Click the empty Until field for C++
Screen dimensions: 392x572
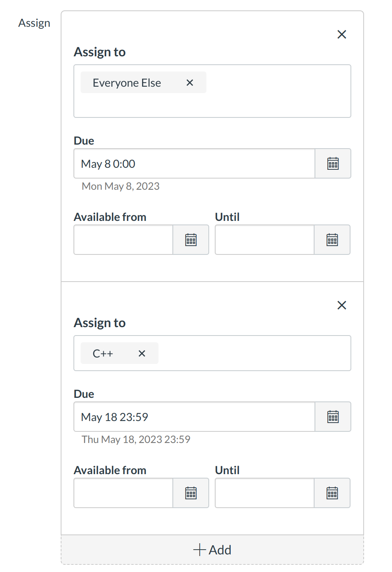(x=264, y=493)
